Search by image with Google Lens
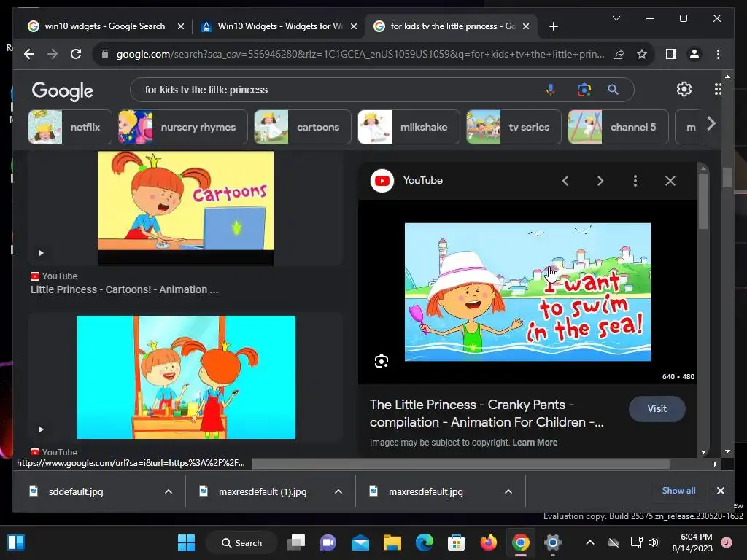Viewport: 747px width, 560px height. pos(584,90)
